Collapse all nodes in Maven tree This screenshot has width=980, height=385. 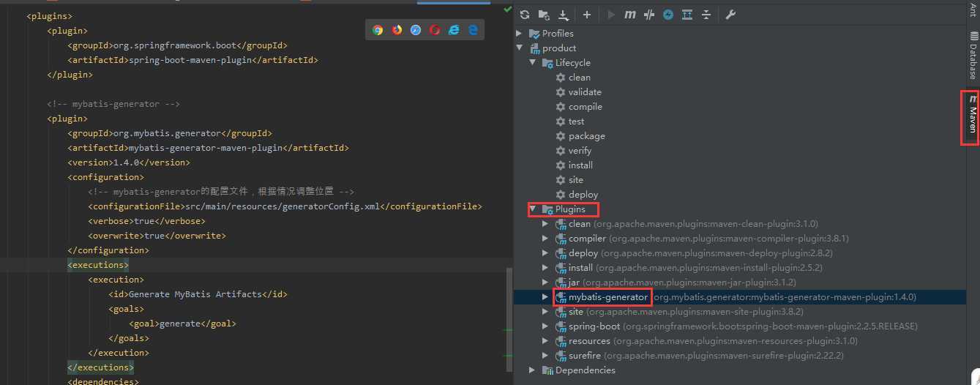[706, 14]
